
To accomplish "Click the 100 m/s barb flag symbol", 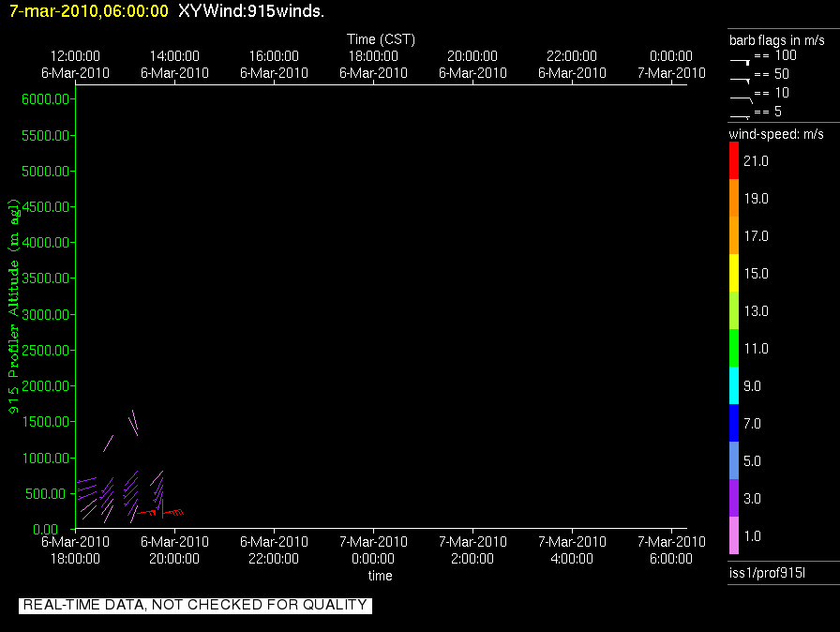I will [x=740, y=62].
